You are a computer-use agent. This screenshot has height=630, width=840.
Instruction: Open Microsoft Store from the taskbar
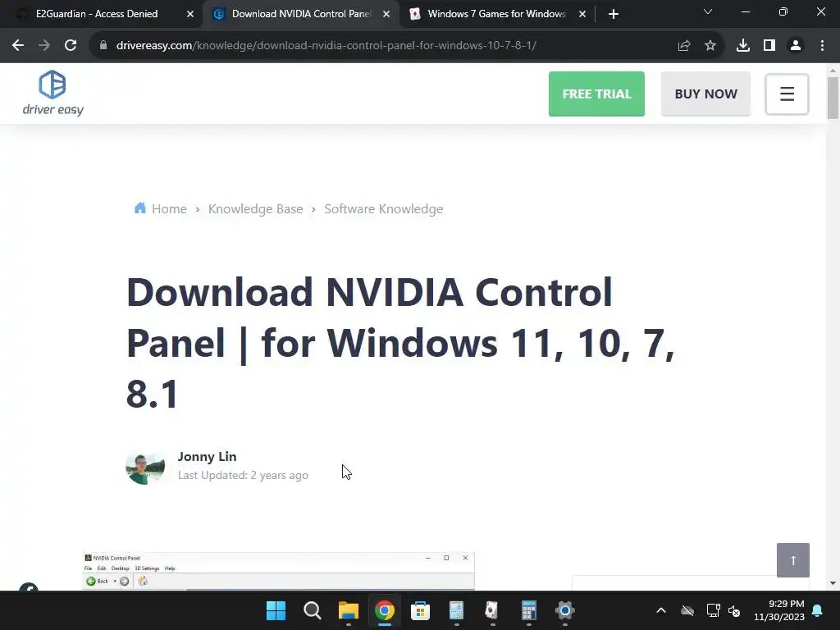(x=421, y=610)
